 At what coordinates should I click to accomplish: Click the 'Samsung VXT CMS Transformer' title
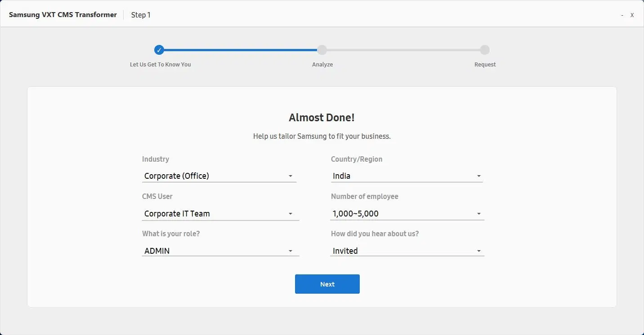click(x=63, y=15)
